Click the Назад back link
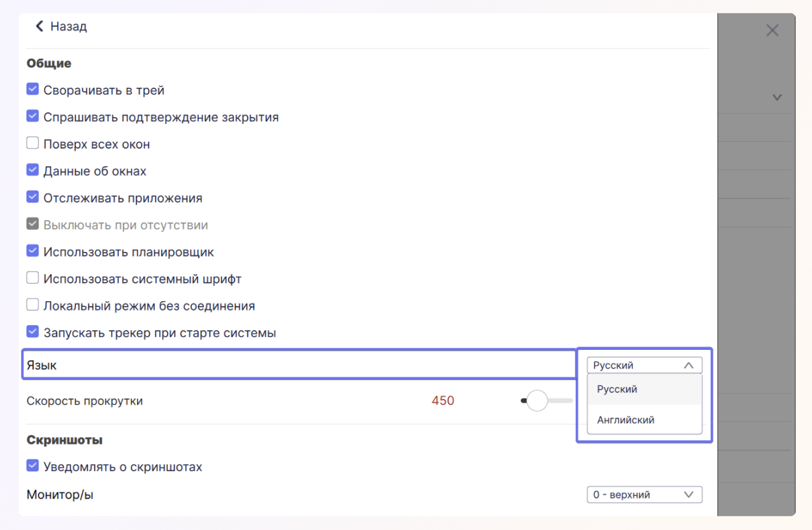Viewport: 812px width, 530px height. [x=68, y=27]
